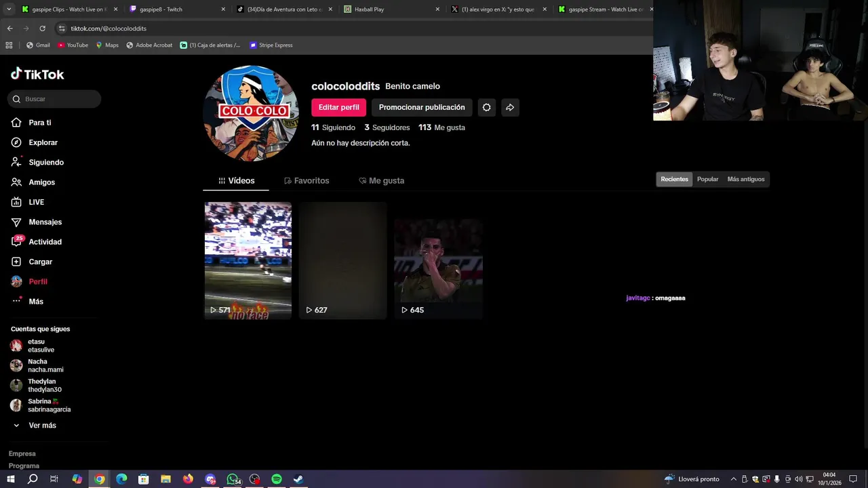Open Chrome tab search dropdown
868x488 pixels.
(8, 9)
